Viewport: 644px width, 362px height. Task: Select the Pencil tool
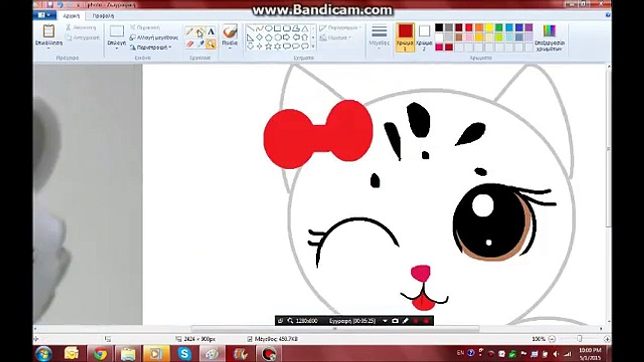pyautogui.click(x=190, y=32)
